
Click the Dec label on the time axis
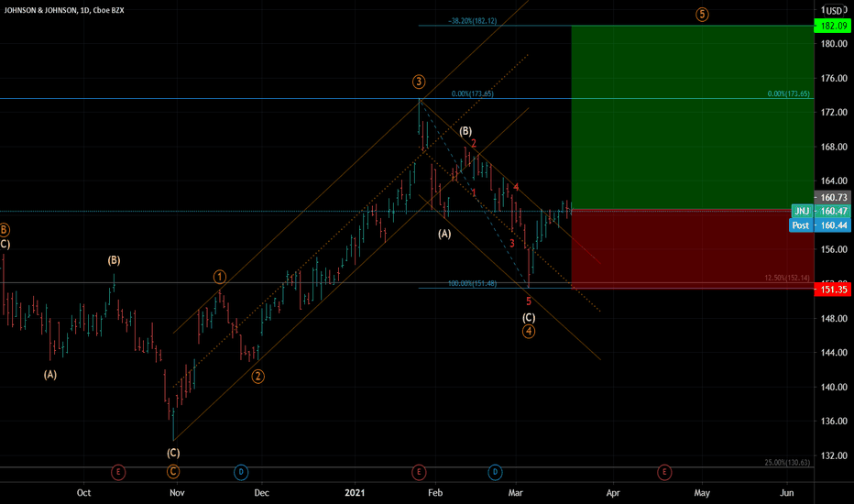tap(261, 493)
